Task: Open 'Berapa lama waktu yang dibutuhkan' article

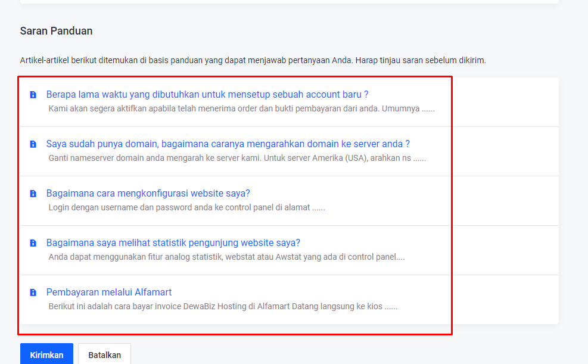Action: (x=207, y=94)
